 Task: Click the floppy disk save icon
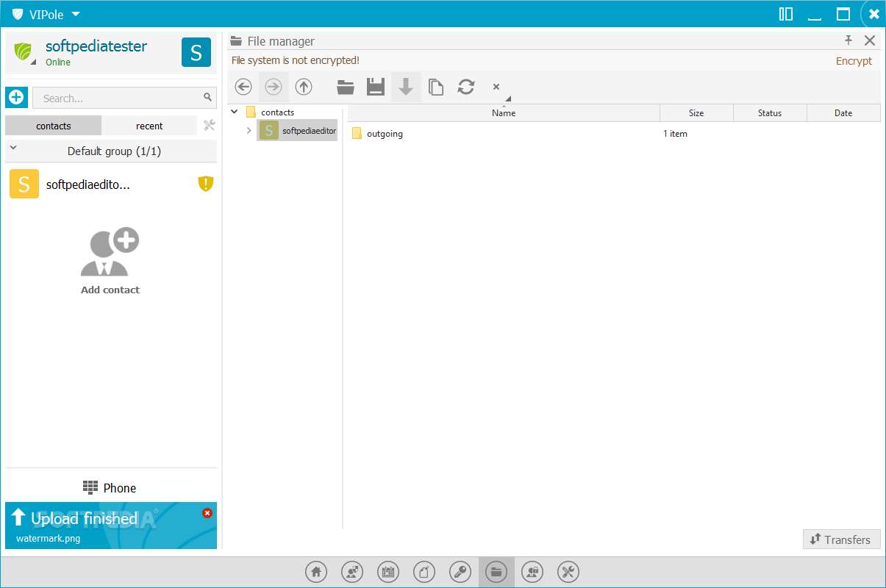click(x=376, y=87)
